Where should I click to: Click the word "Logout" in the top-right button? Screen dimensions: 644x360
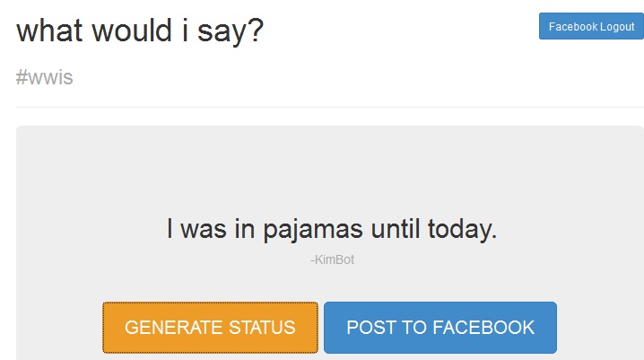[x=617, y=27]
